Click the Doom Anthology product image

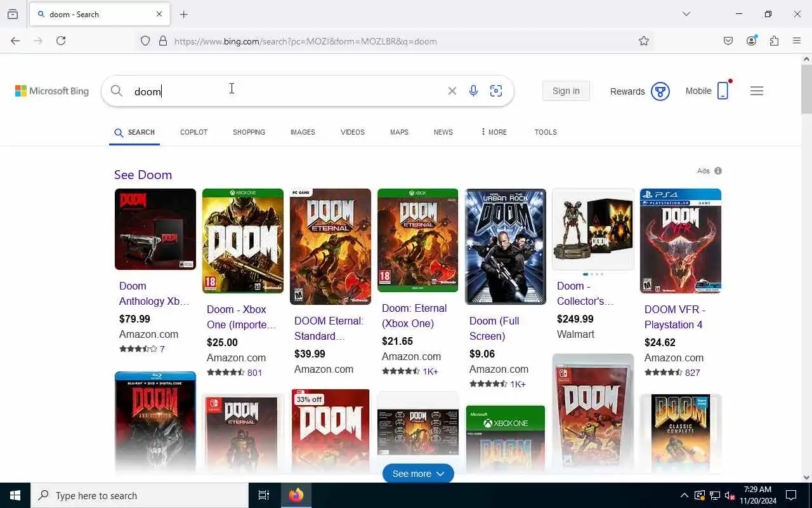pos(155,229)
